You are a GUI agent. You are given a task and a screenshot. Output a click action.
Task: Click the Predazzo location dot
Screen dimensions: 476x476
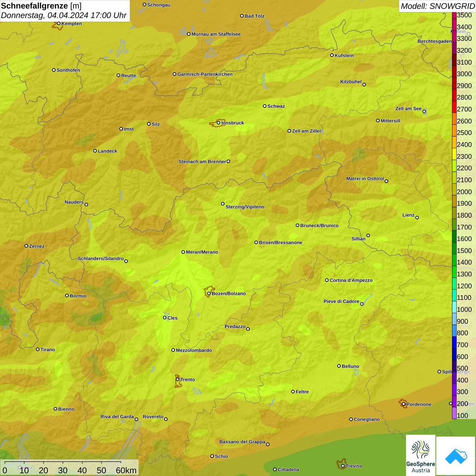click(248, 329)
